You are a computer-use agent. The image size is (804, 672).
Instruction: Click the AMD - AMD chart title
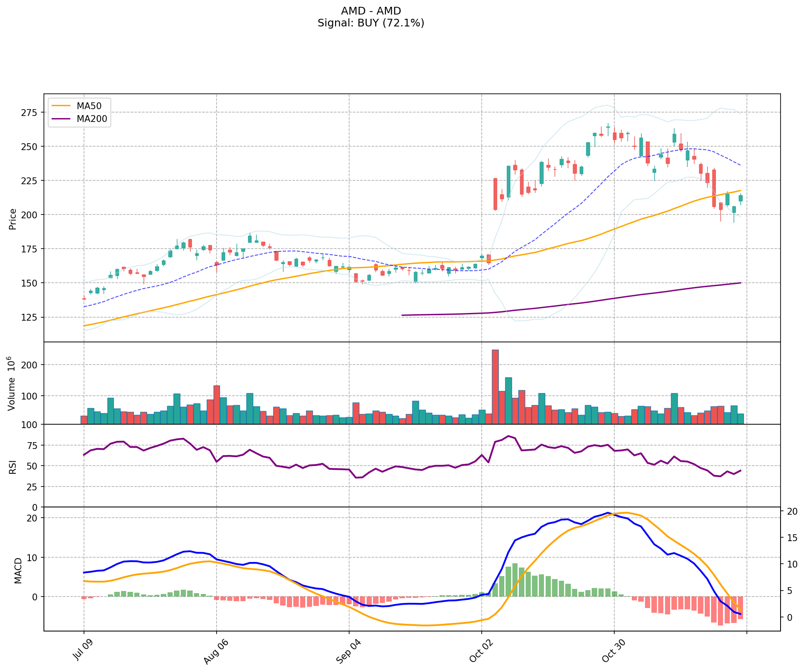coord(371,11)
